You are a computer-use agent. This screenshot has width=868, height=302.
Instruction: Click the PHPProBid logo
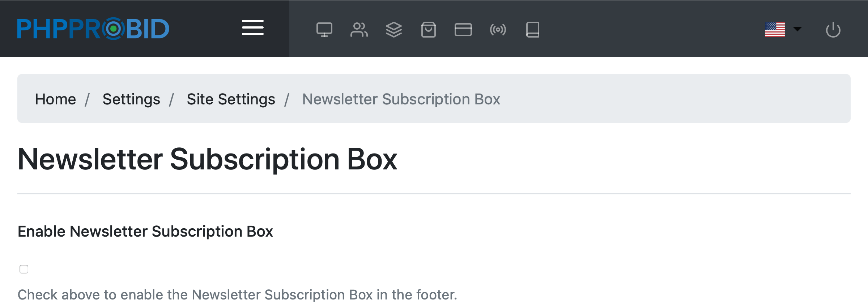pos(93,29)
